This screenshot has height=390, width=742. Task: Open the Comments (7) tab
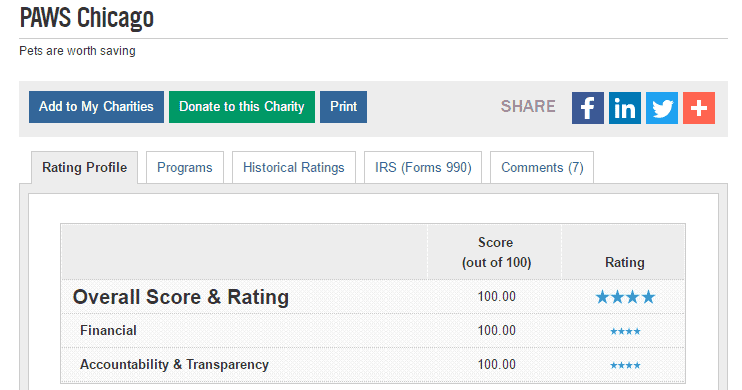542,168
